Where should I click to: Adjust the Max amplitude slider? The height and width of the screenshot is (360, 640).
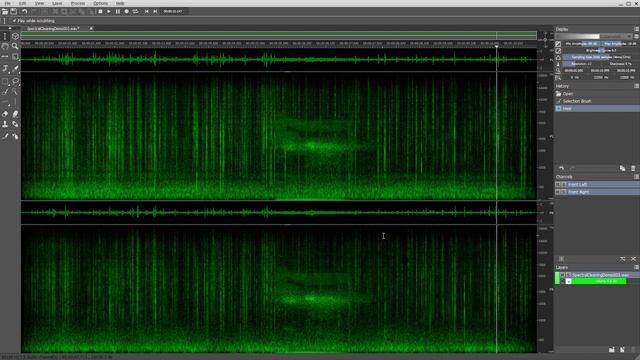(x=619, y=44)
